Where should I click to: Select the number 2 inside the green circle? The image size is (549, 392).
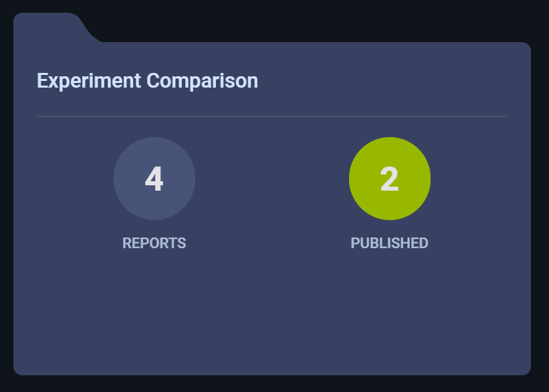(x=390, y=179)
